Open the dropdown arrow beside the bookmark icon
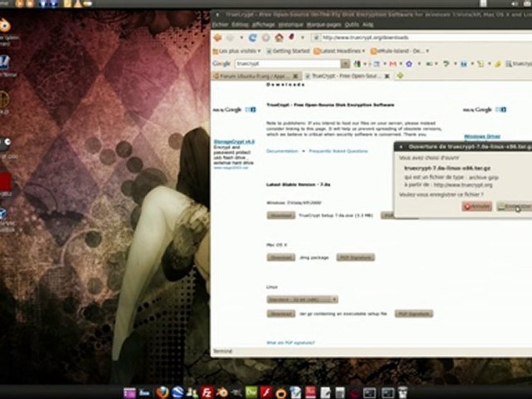532x399 pixels. (303, 37)
